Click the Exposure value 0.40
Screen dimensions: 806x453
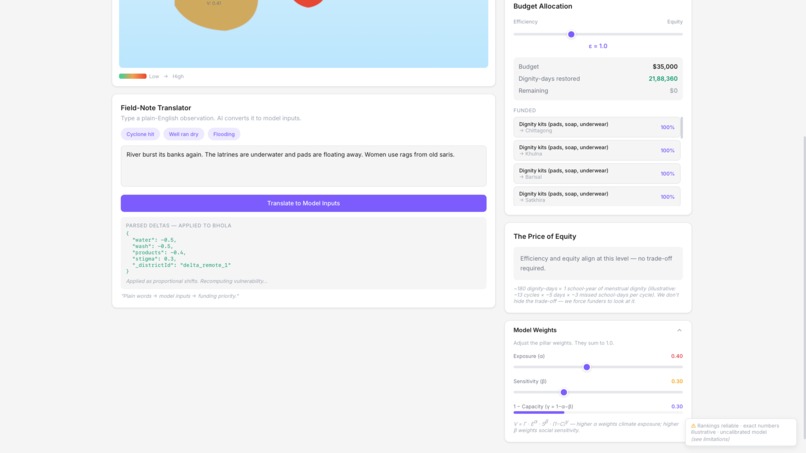pos(676,356)
